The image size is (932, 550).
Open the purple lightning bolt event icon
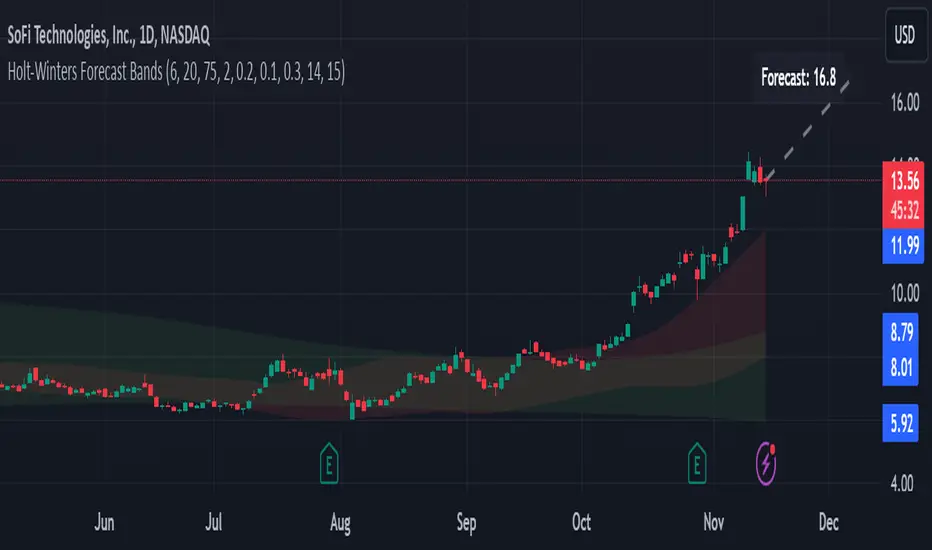pos(766,463)
